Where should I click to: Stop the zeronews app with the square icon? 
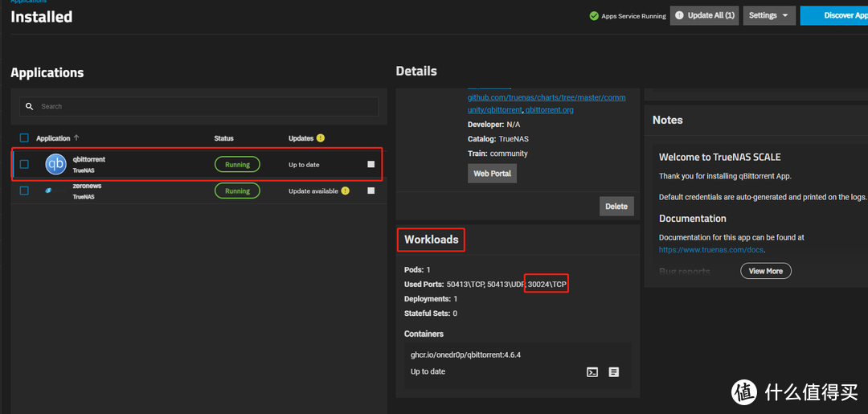[x=371, y=191]
